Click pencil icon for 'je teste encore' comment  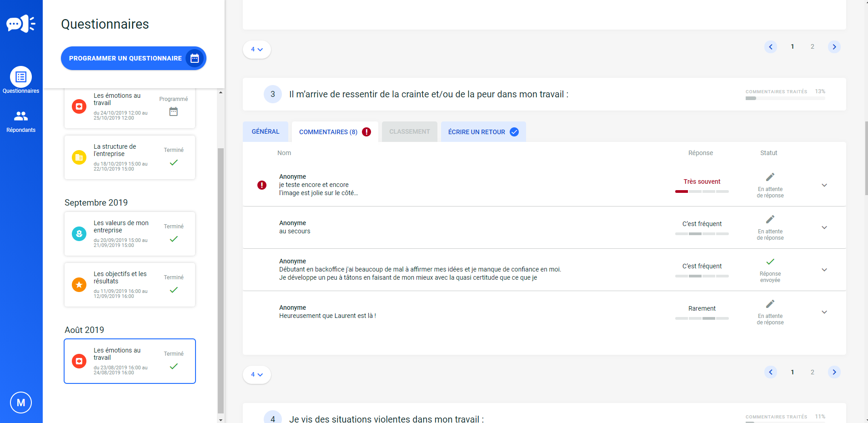tap(770, 177)
